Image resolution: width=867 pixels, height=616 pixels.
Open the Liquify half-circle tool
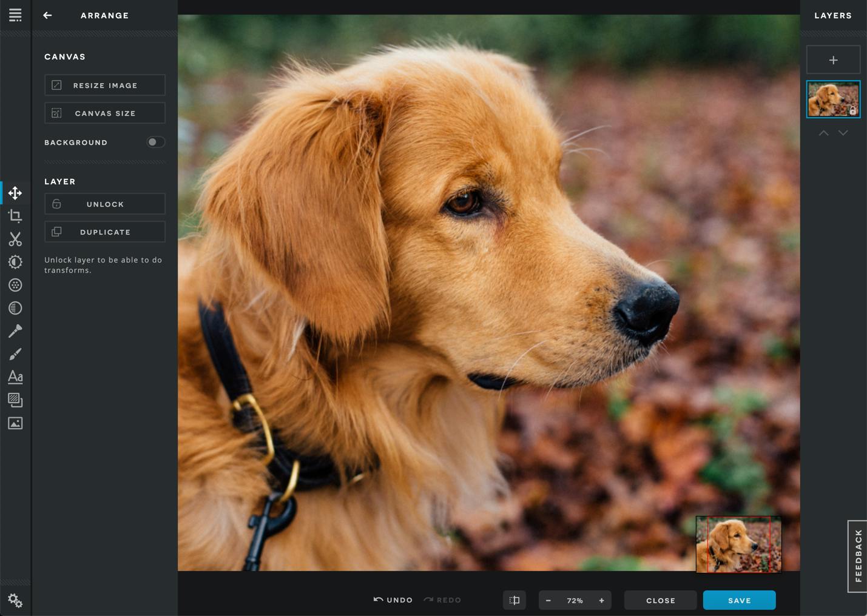click(x=15, y=308)
